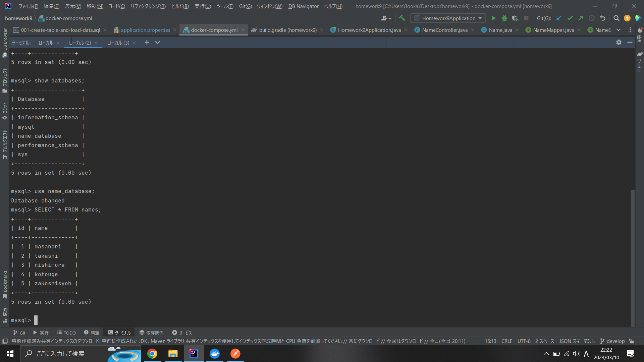Push commits using the green arrow icon
The image size is (644, 362).
pyautogui.click(x=581, y=18)
